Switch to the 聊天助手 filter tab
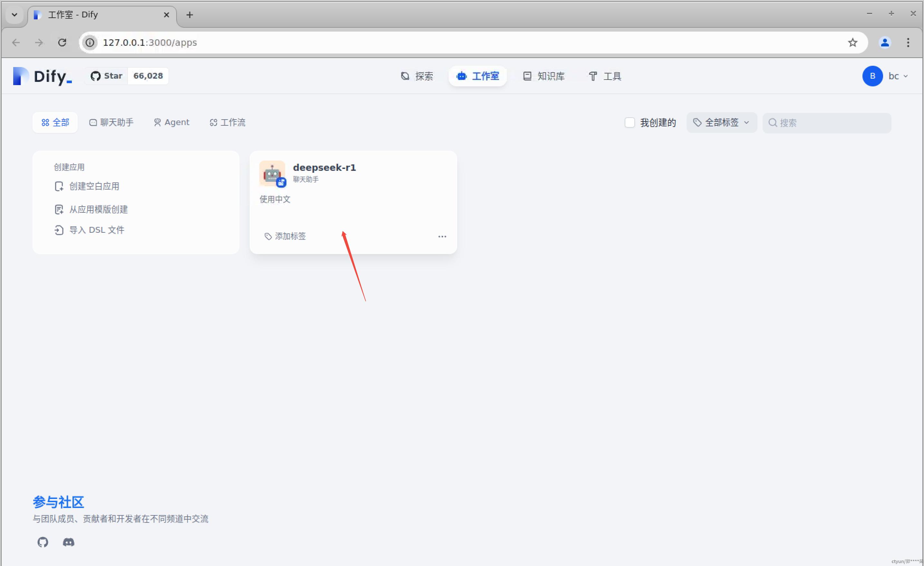The image size is (924, 566). [111, 122]
